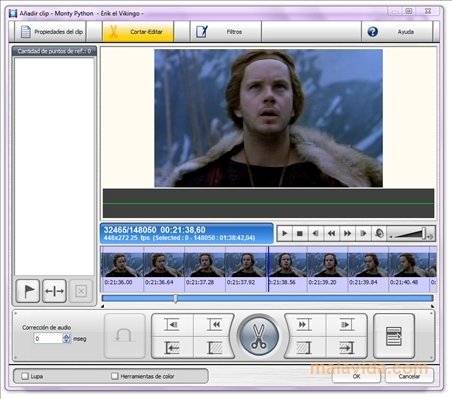This screenshot has width=452, height=399.
Task: Click the Filtros pencil-and-page icon
Action: 202,32
